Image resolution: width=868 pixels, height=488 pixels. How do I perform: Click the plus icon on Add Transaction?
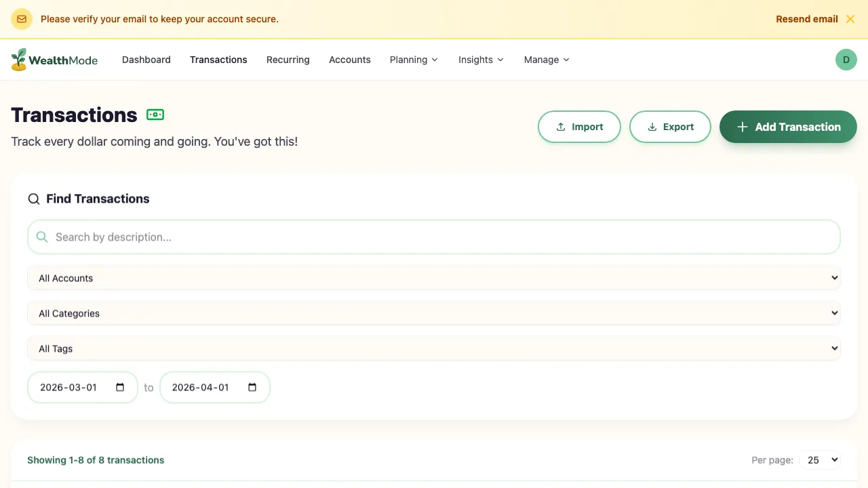pyautogui.click(x=742, y=127)
